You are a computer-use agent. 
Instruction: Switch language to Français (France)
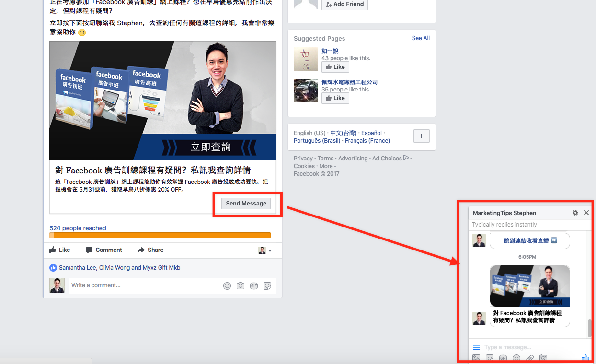click(367, 141)
